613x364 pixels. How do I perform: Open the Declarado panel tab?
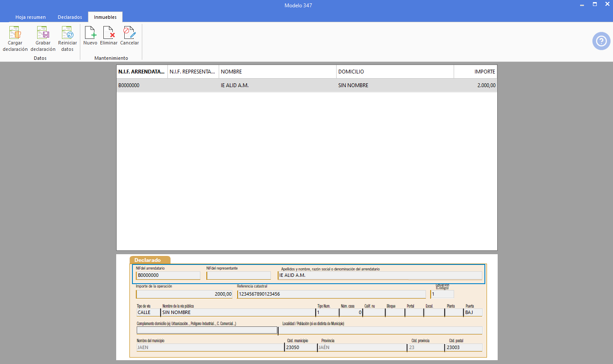(150, 260)
